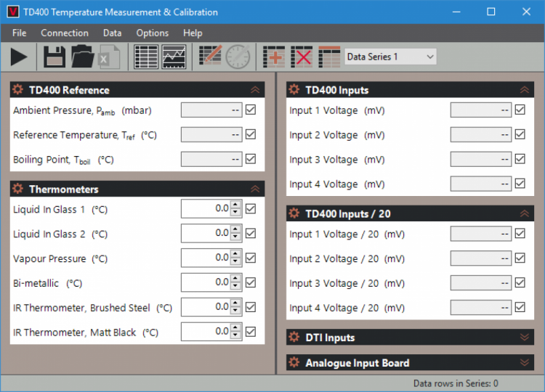Toggle Vapour Pressure checkbox
Screen dimensions: 545x392
(x=251, y=258)
